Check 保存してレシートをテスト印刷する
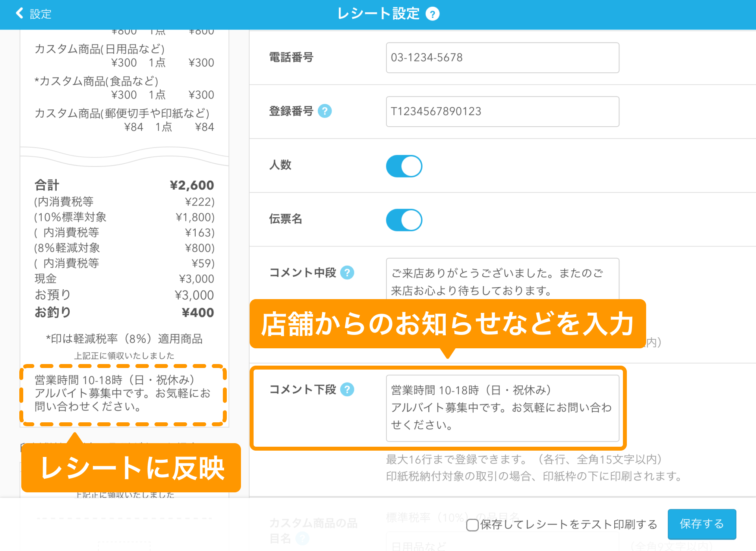 tap(472, 525)
